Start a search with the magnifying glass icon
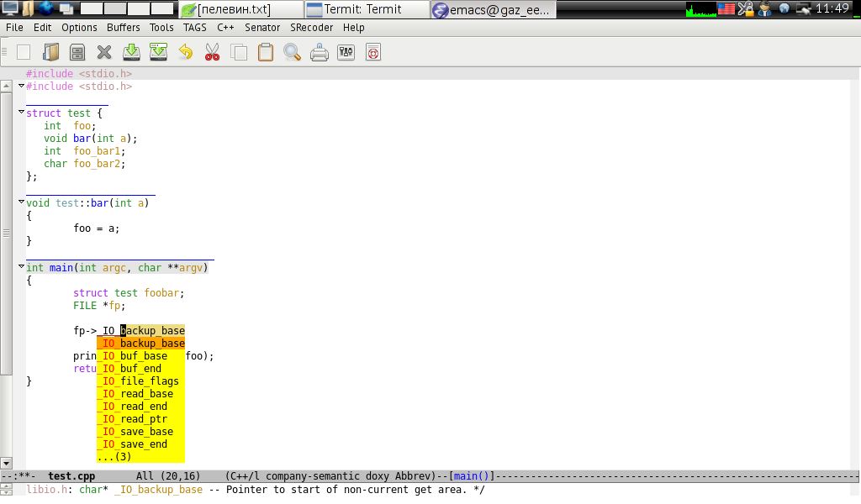 tap(292, 52)
